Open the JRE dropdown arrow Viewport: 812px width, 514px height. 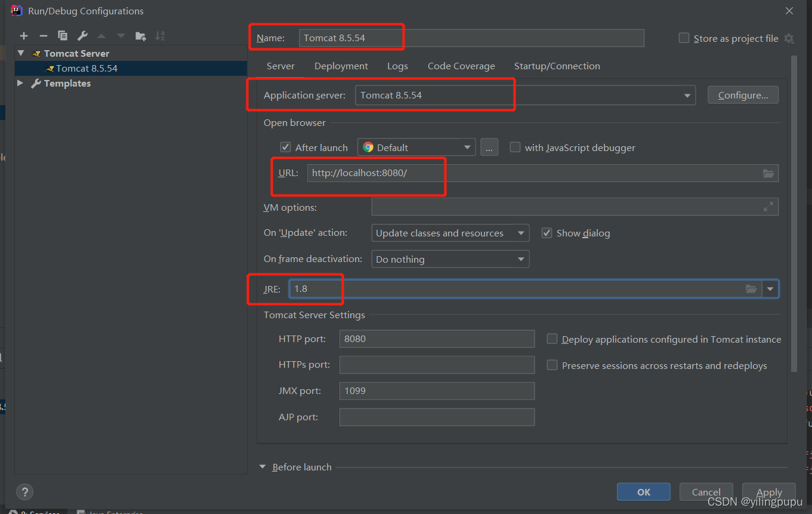pos(770,289)
